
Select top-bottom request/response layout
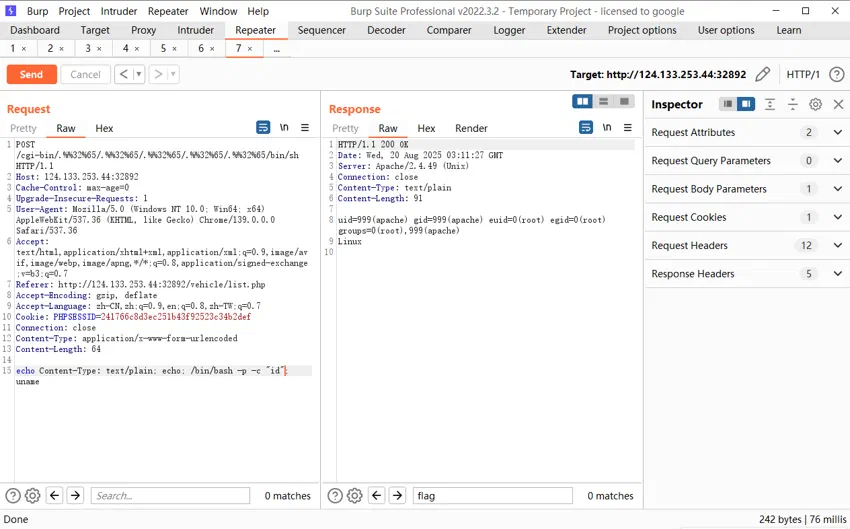(603, 101)
